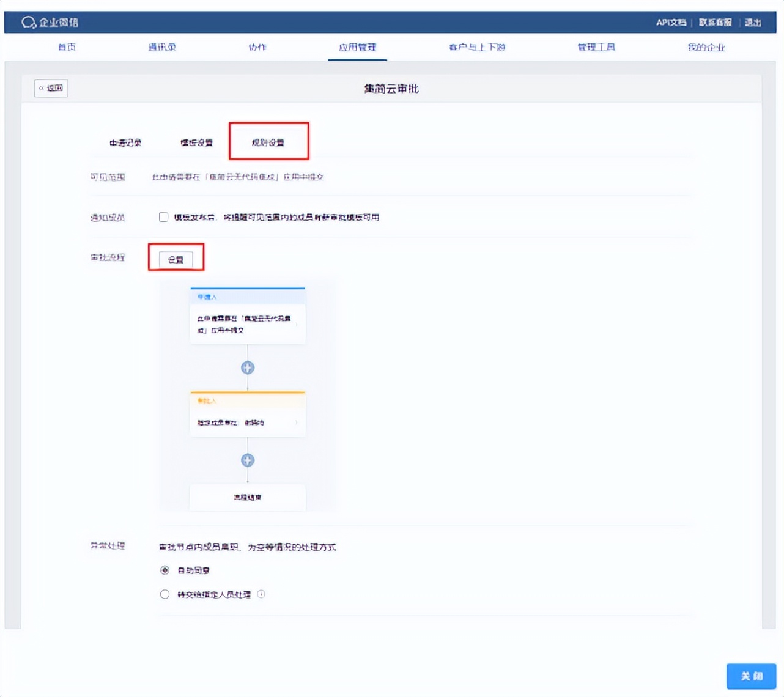Select the 自动同意 radio option
The image size is (784, 697).
164,570
